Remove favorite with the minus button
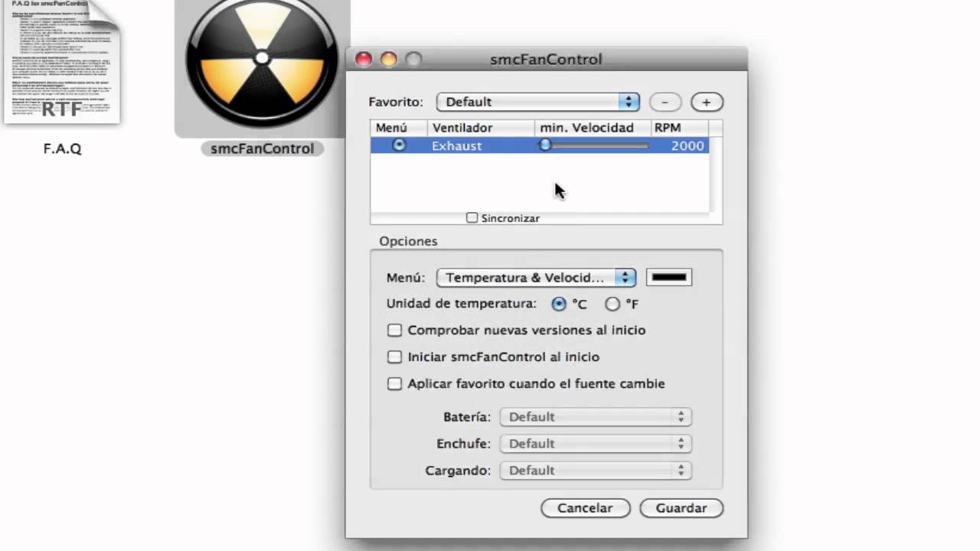 coord(665,102)
